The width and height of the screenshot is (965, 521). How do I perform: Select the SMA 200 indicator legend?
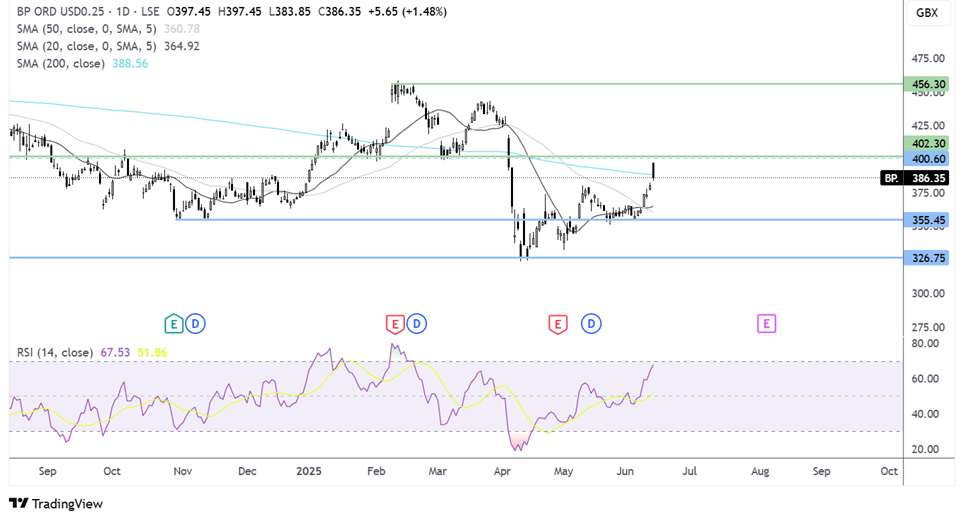[x=60, y=63]
